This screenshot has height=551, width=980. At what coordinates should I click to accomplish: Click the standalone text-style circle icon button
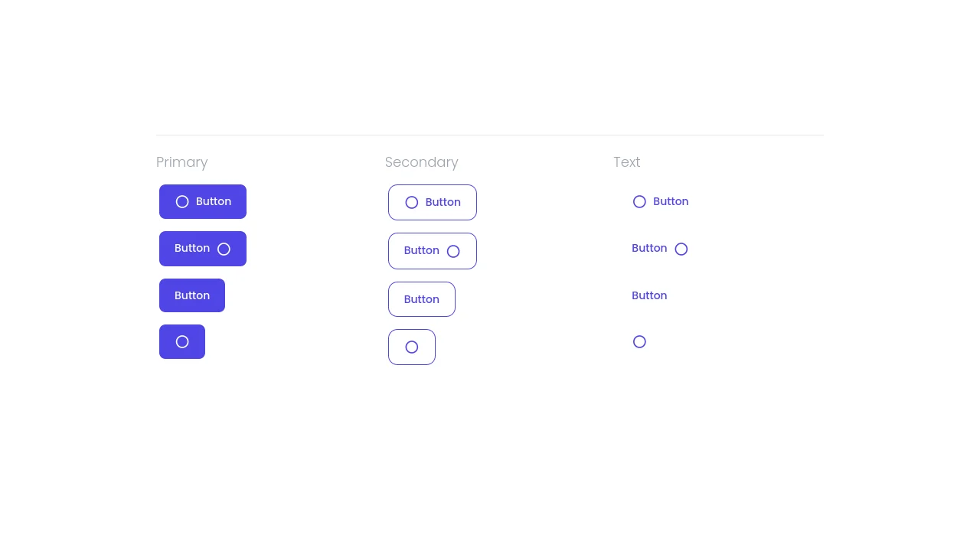pyautogui.click(x=639, y=342)
